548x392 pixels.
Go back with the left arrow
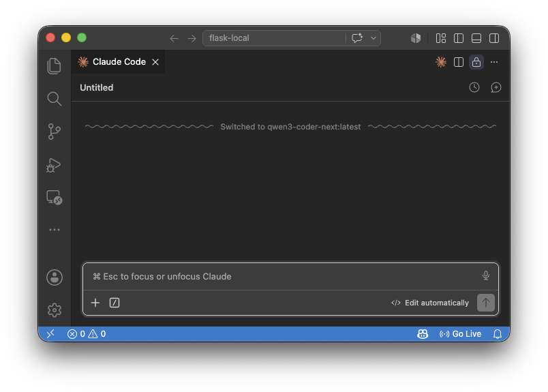(174, 38)
